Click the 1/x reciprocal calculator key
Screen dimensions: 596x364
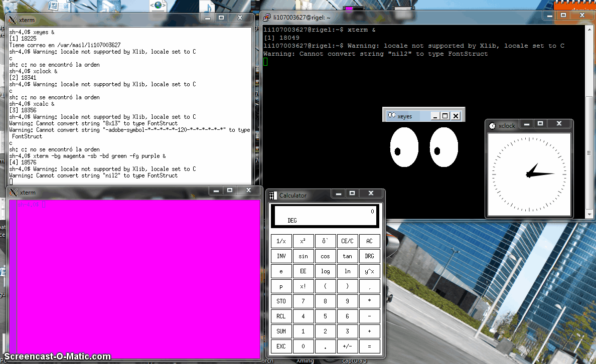click(281, 241)
